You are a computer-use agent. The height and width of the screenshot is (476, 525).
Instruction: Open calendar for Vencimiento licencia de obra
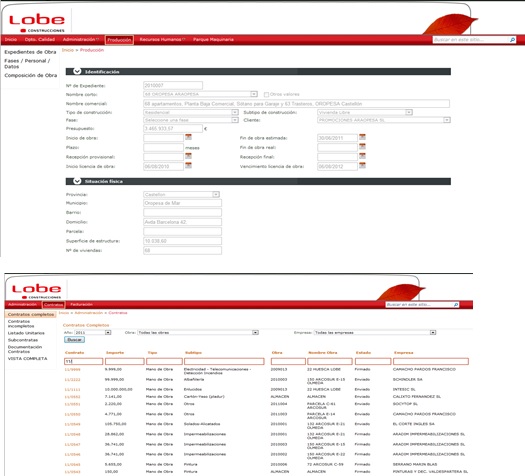pyautogui.click(x=362, y=165)
